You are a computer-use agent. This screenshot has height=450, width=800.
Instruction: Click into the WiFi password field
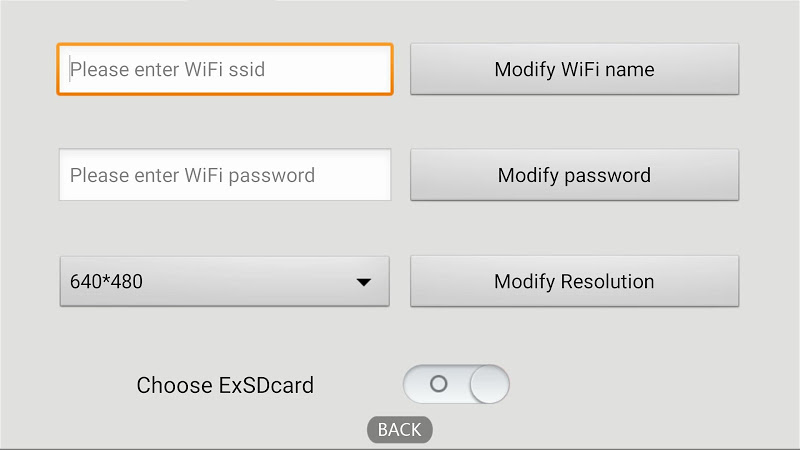pos(225,176)
